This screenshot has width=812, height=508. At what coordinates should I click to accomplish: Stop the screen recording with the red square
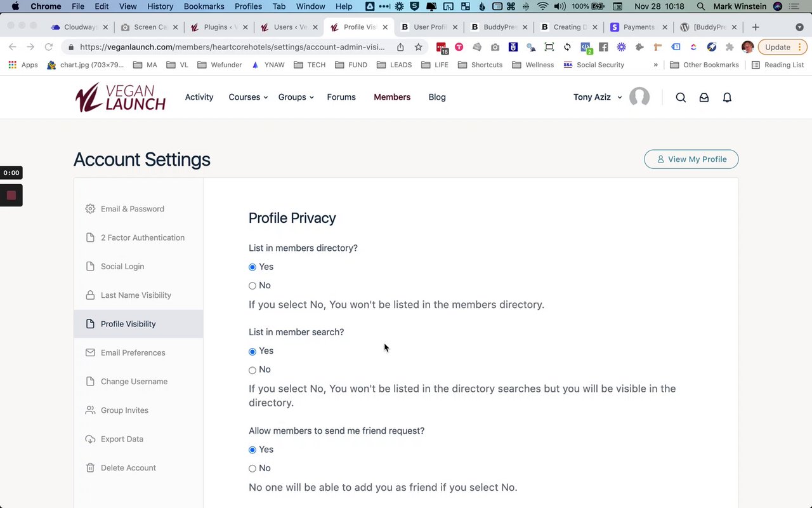(11, 195)
